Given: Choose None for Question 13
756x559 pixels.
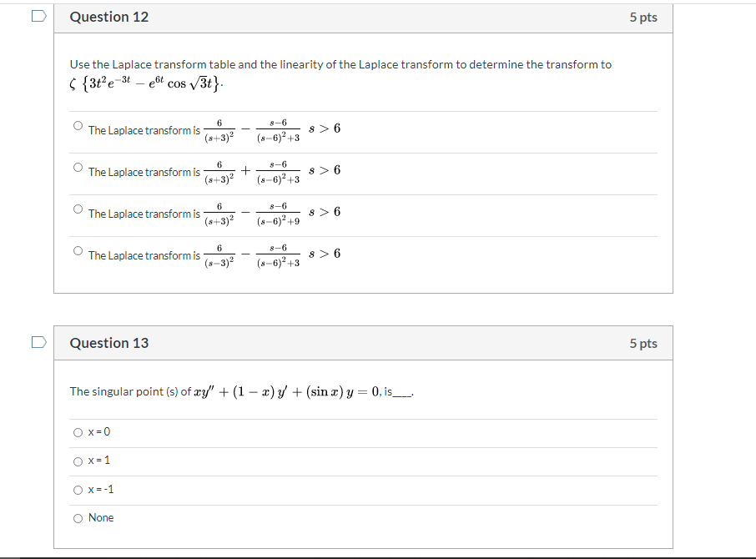Looking at the screenshot, I should click(x=78, y=518).
